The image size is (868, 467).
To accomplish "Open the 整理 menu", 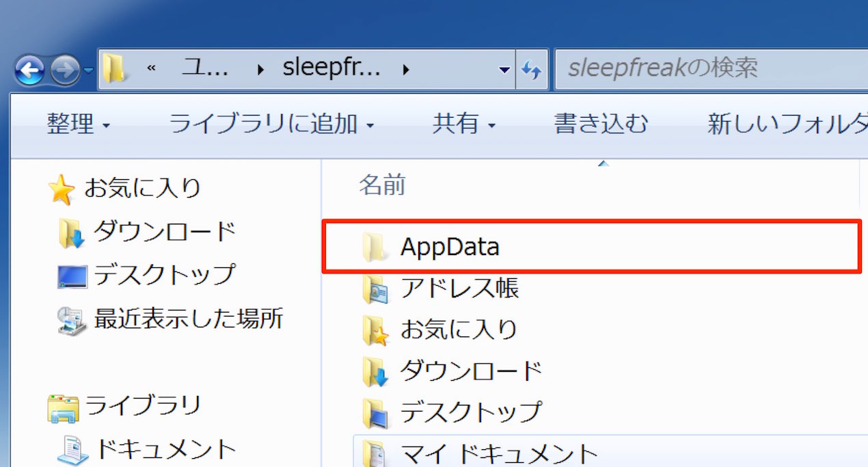I will 78,124.
